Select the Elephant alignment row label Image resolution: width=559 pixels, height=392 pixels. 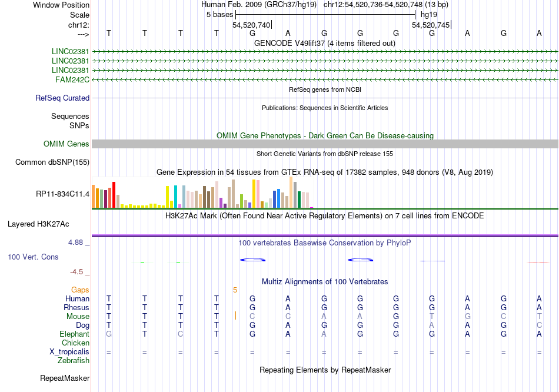(x=74, y=334)
